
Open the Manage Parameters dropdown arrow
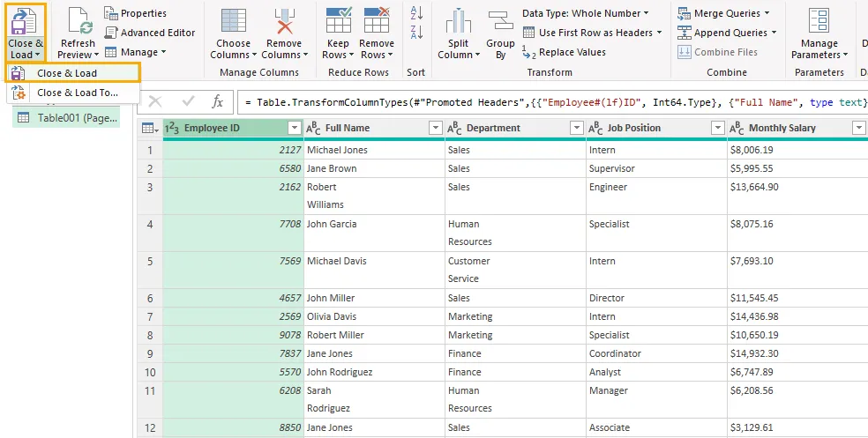845,55
